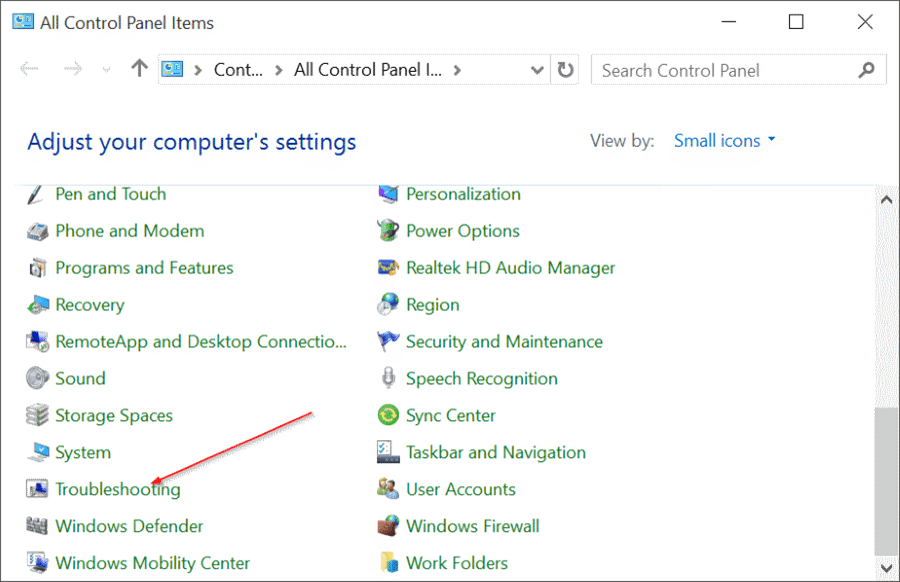Open Speech Recognition link

pos(482,379)
